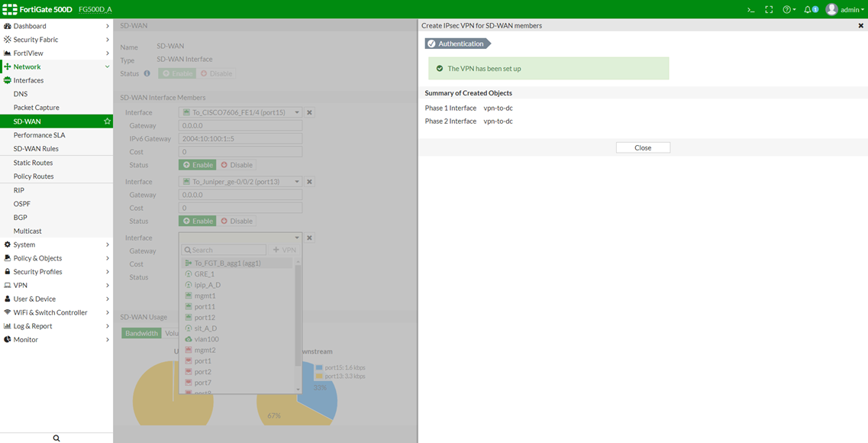Expand the VPN menu
The height and width of the screenshot is (443, 868).
(x=56, y=285)
